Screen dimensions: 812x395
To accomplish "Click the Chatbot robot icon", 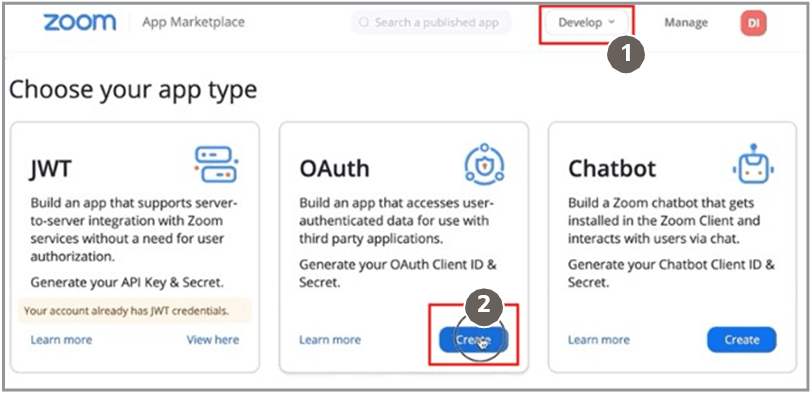I will pyautogui.click(x=753, y=164).
